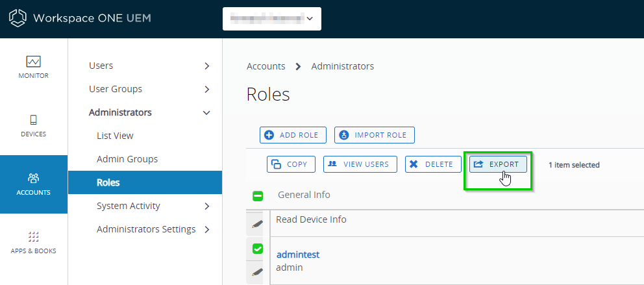Open the Devices section icon

(34, 119)
